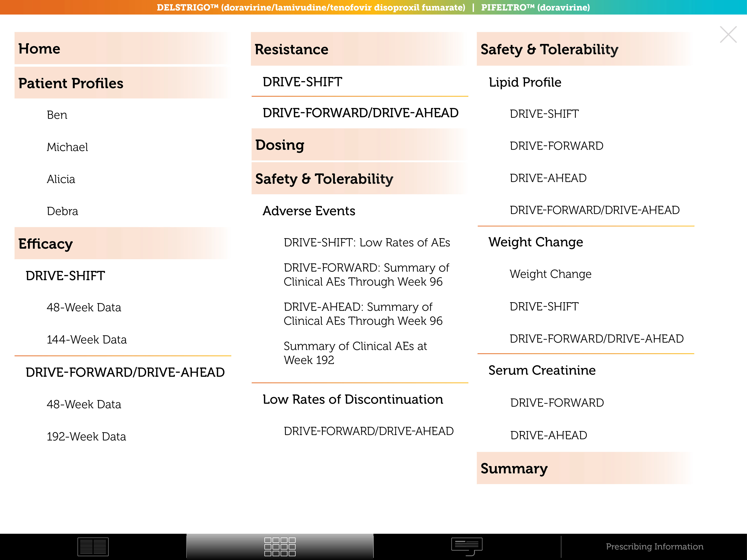Open the two-column pages icon in bottom bar
Image resolution: width=747 pixels, height=560 pixels.
pyautogui.click(x=93, y=546)
